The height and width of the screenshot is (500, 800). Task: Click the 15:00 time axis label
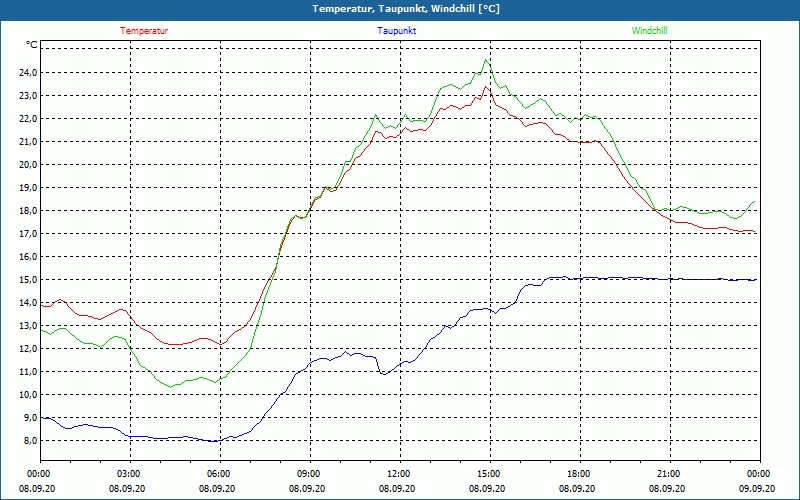pos(490,474)
